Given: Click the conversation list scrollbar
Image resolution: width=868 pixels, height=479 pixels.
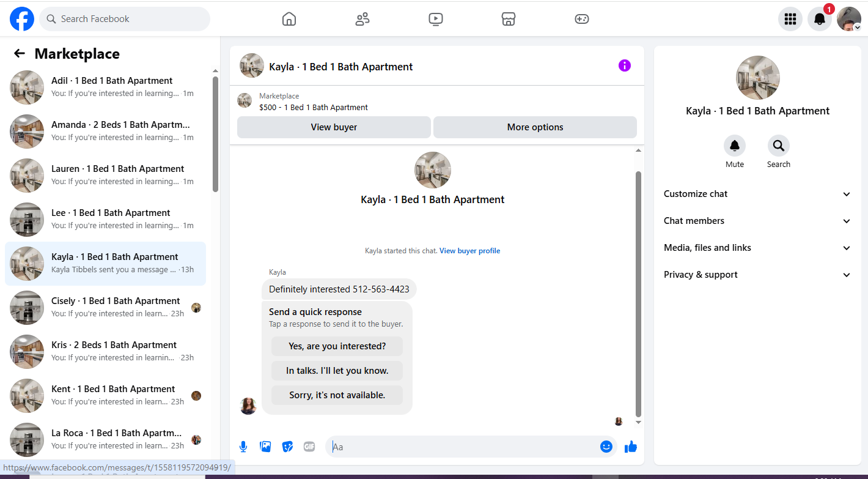Looking at the screenshot, I should tap(215, 134).
